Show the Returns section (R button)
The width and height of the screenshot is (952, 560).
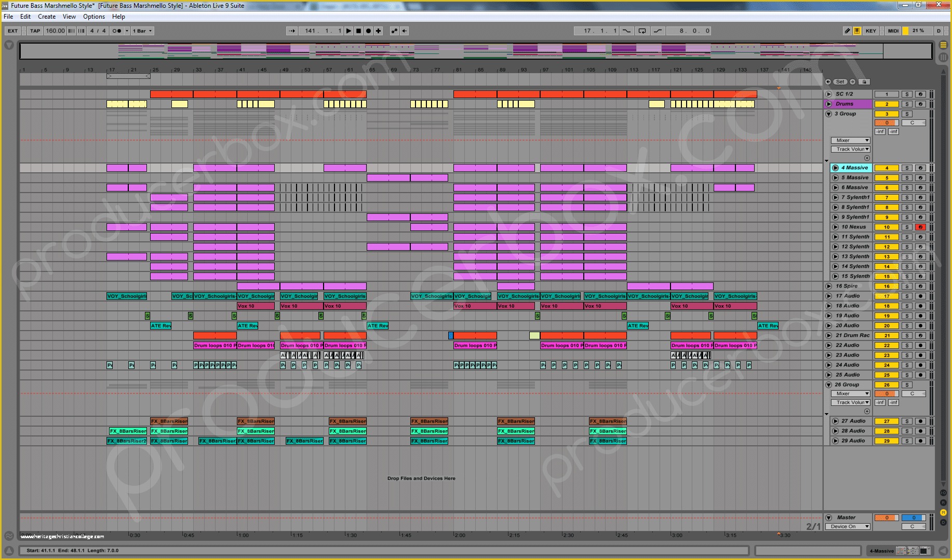[943, 502]
